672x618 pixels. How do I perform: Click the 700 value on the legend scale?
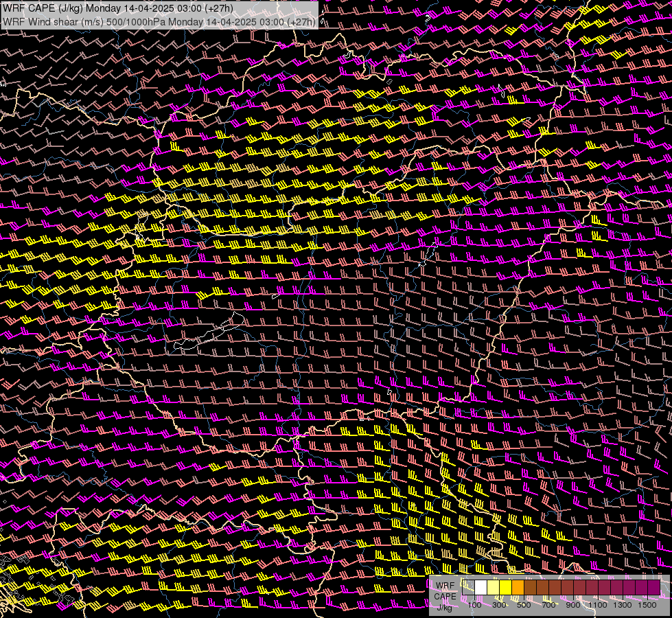point(548,605)
